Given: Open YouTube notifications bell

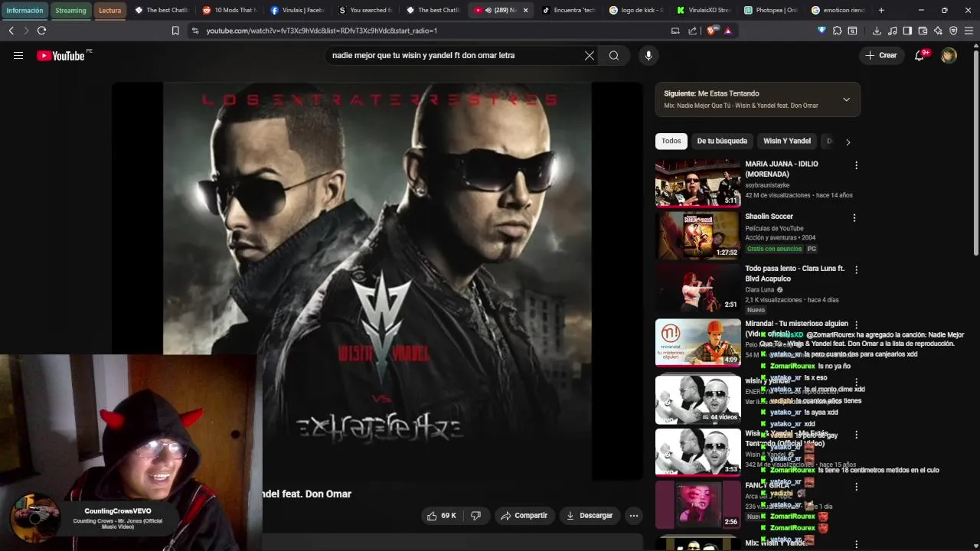Looking at the screenshot, I should tap(920, 55).
